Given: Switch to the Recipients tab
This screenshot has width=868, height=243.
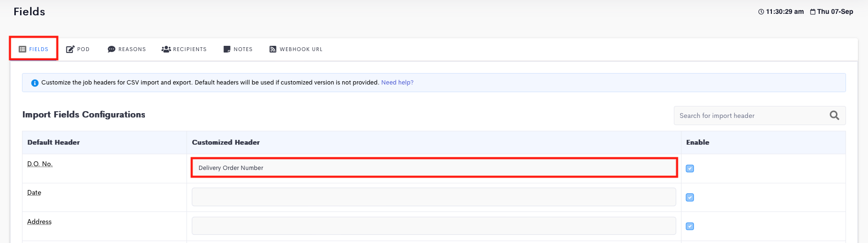Looking at the screenshot, I should [184, 49].
